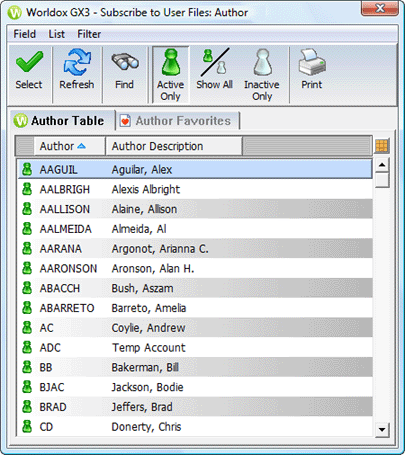Open Find with the binoculars icon
The width and height of the screenshot is (405, 455).
click(x=124, y=70)
